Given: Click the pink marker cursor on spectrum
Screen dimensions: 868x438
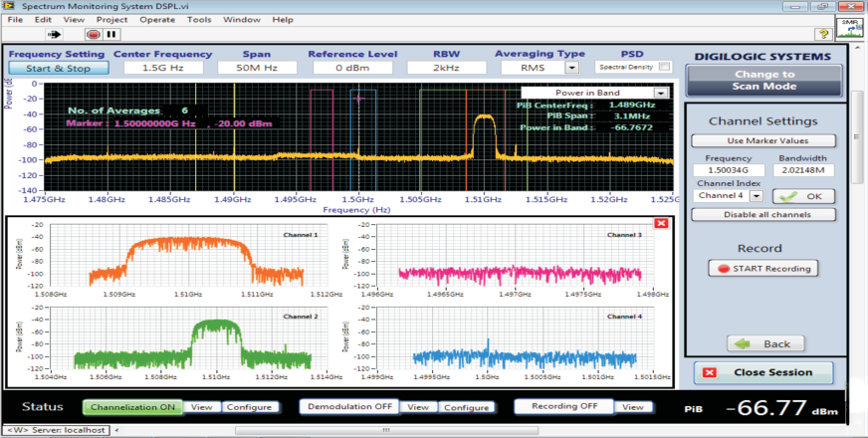Looking at the screenshot, I should (x=359, y=99).
